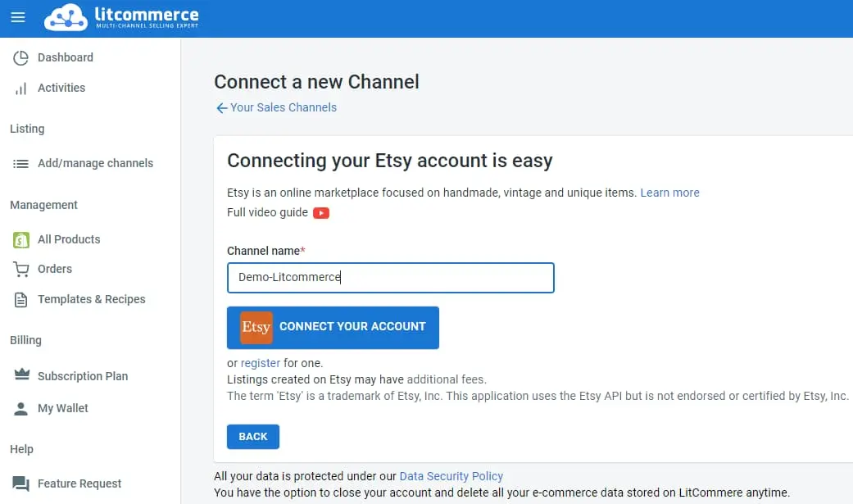
Task: Open Activities from the sidebar
Action: (x=20, y=88)
